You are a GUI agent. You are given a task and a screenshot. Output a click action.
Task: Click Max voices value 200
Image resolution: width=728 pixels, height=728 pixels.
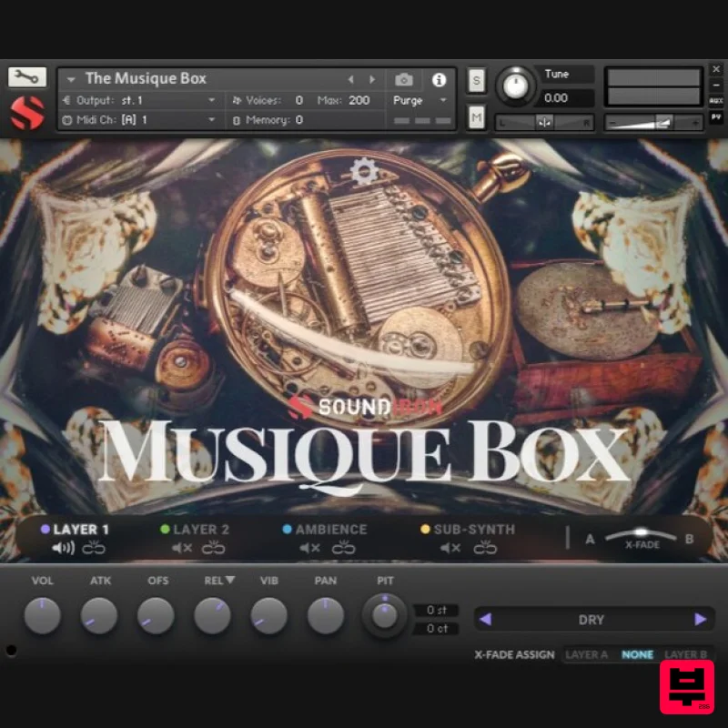[x=359, y=100]
